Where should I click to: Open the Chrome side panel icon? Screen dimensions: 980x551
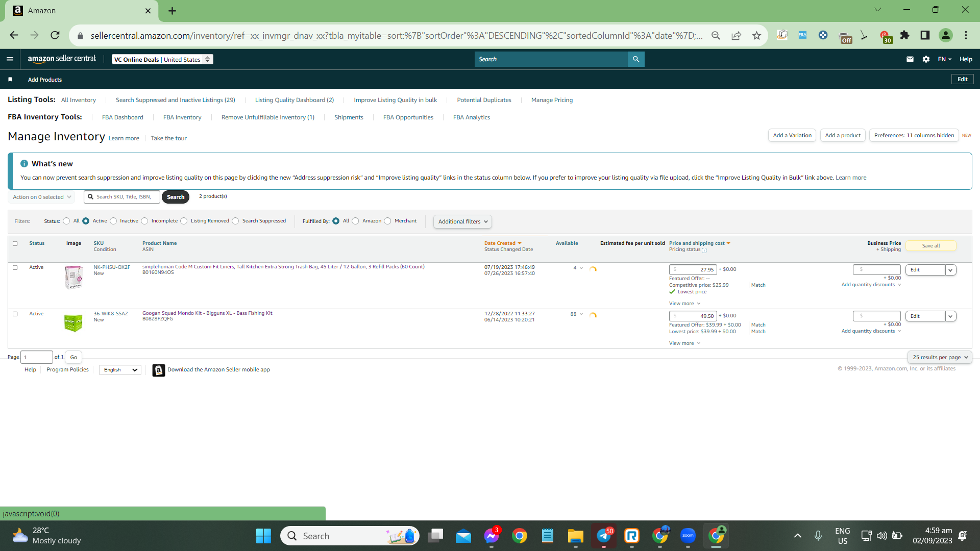coord(925,35)
